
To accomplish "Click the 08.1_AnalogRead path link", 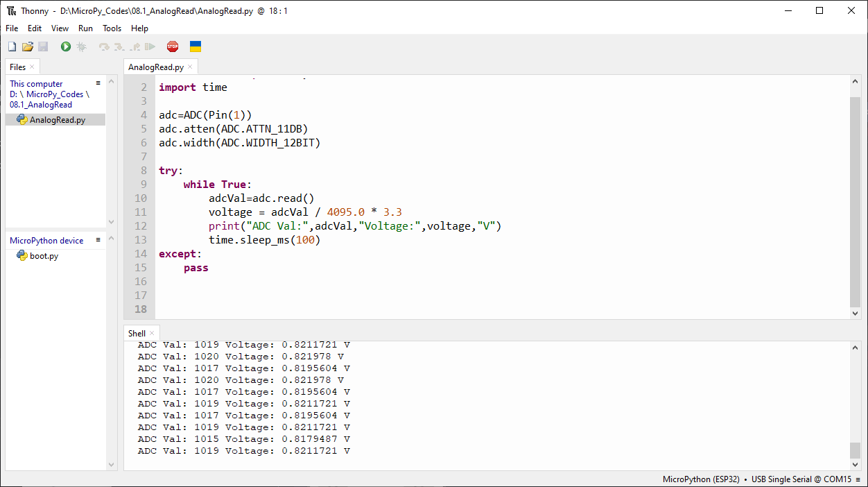I will (x=41, y=105).
